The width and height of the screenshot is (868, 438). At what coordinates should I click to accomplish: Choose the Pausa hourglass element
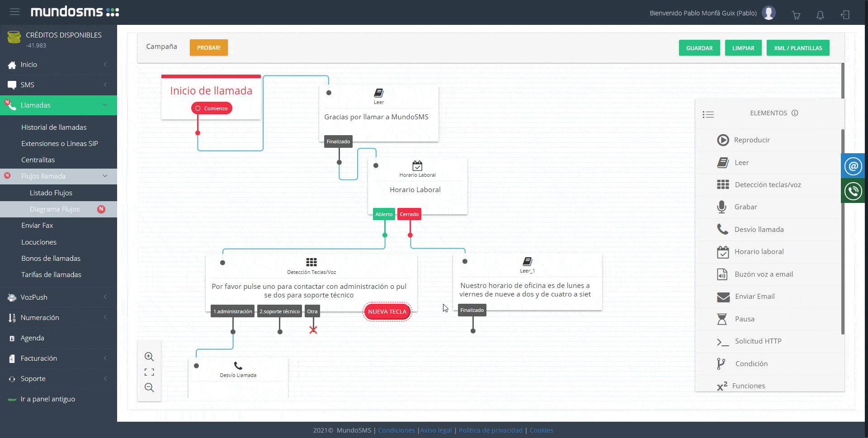pyautogui.click(x=722, y=319)
